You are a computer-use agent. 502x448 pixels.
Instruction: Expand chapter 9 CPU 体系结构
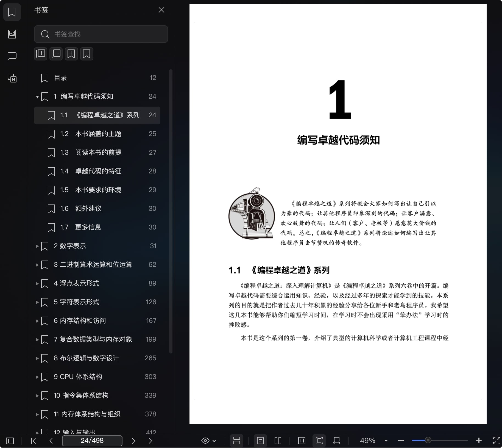pos(37,377)
